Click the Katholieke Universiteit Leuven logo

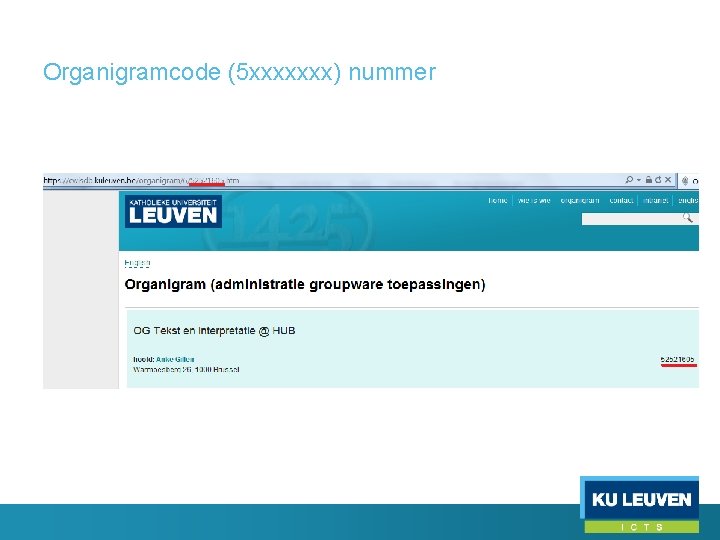click(x=173, y=211)
